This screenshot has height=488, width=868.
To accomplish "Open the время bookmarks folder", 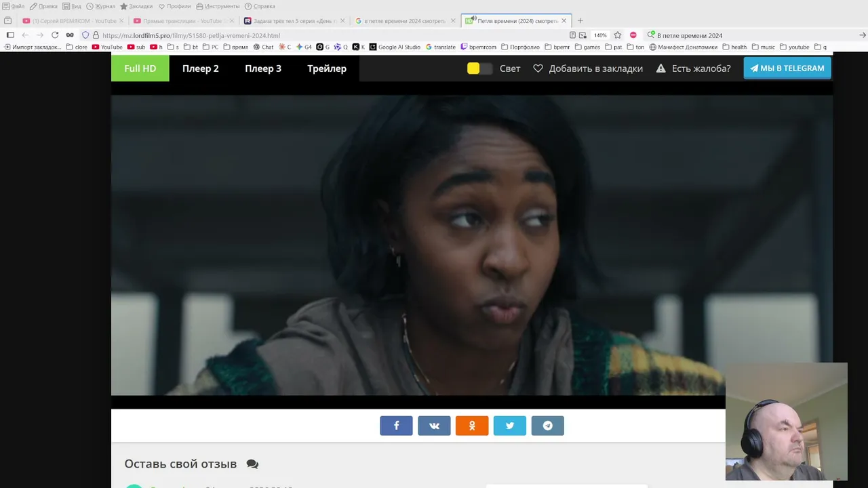I will coord(236,47).
